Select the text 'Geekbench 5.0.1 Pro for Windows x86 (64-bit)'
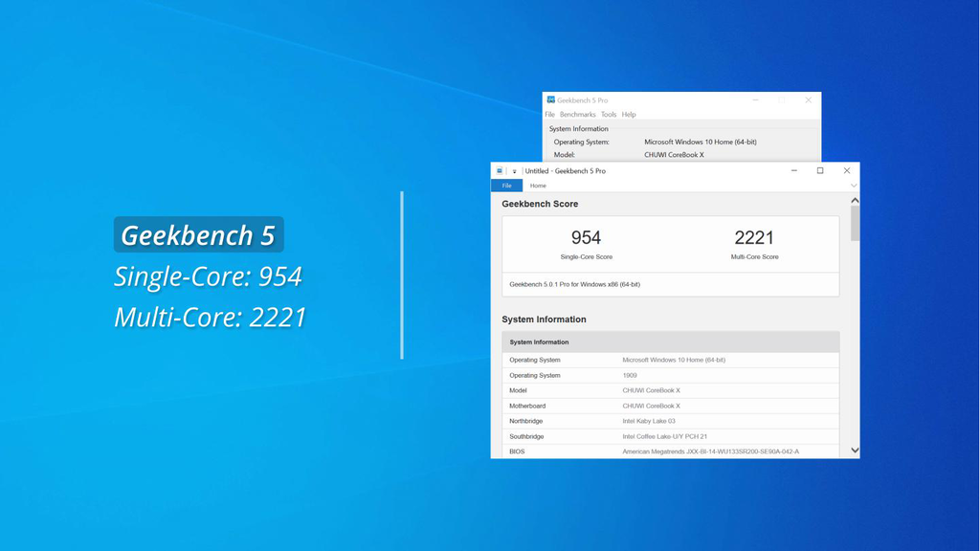Image resolution: width=980 pixels, height=551 pixels. point(574,284)
